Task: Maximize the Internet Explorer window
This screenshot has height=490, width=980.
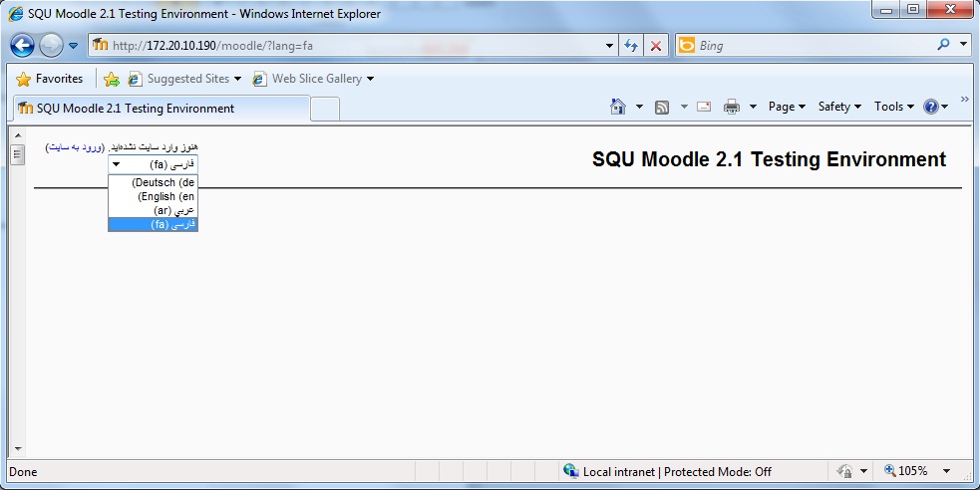Action: 913,9
